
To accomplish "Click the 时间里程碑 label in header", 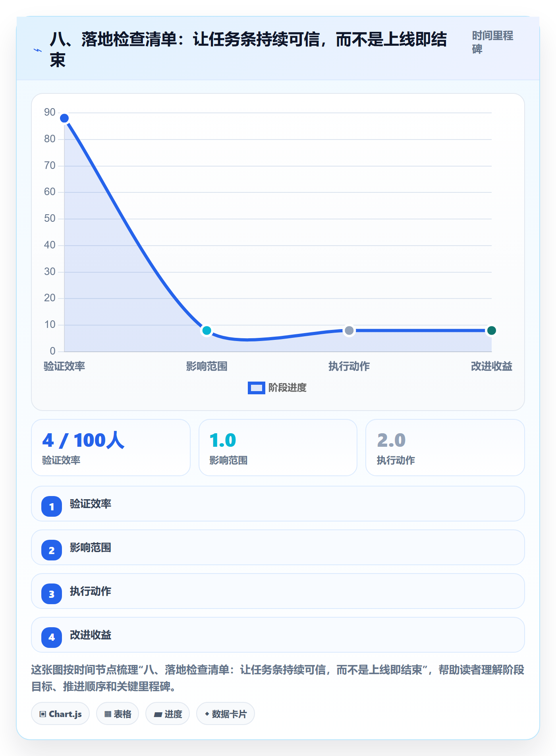I will pos(492,42).
